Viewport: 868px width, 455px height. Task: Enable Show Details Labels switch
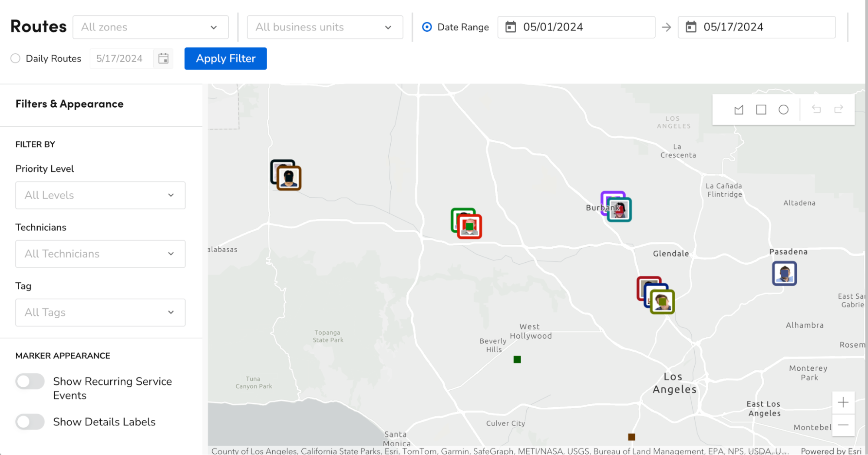[x=30, y=422]
